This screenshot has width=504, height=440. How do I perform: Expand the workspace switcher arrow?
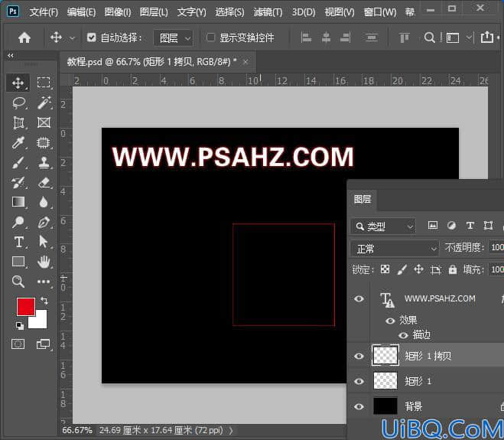coord(470,37)
